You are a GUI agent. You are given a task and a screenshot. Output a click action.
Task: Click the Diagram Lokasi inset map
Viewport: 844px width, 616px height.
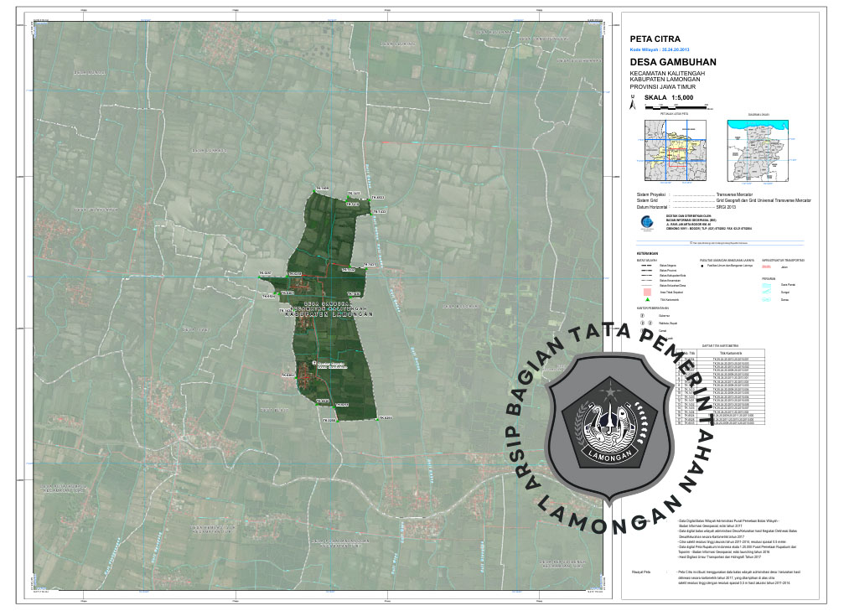[759, 149]
